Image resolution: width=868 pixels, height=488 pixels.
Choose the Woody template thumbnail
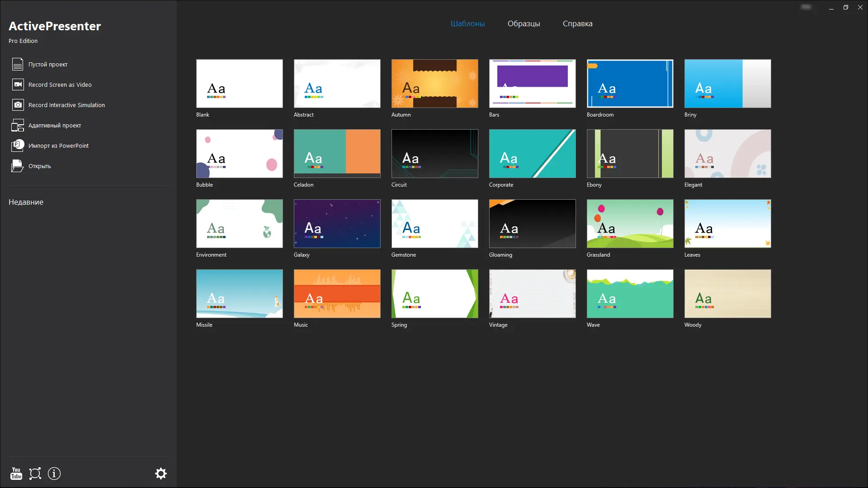click(727, 294)
